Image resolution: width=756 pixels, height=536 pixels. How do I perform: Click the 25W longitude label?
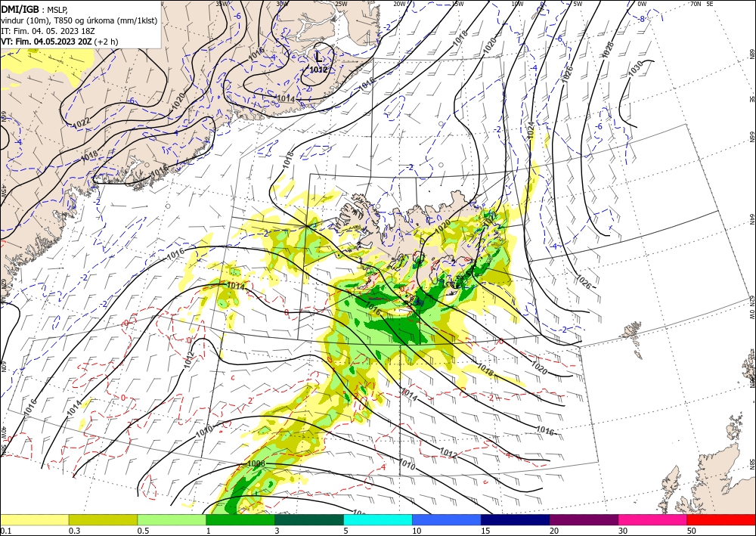click(340, 3)
